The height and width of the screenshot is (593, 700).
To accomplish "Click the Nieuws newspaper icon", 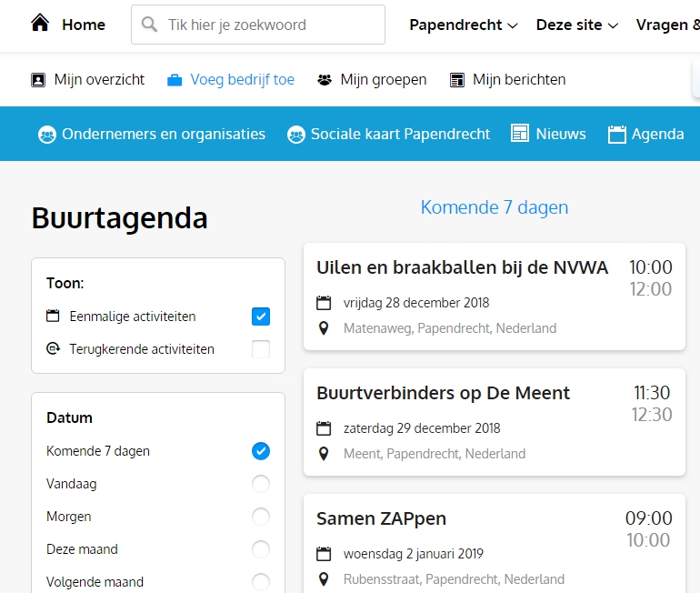I will pos(520,134).
